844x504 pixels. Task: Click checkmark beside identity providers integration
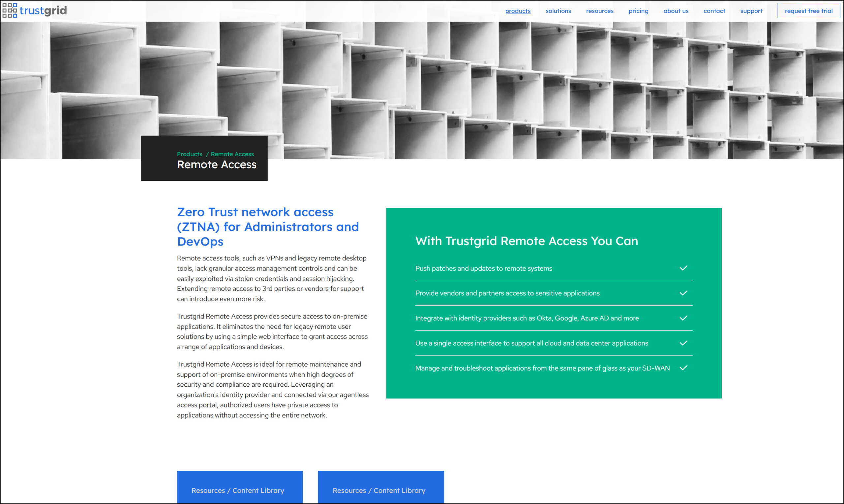(683, 318)
